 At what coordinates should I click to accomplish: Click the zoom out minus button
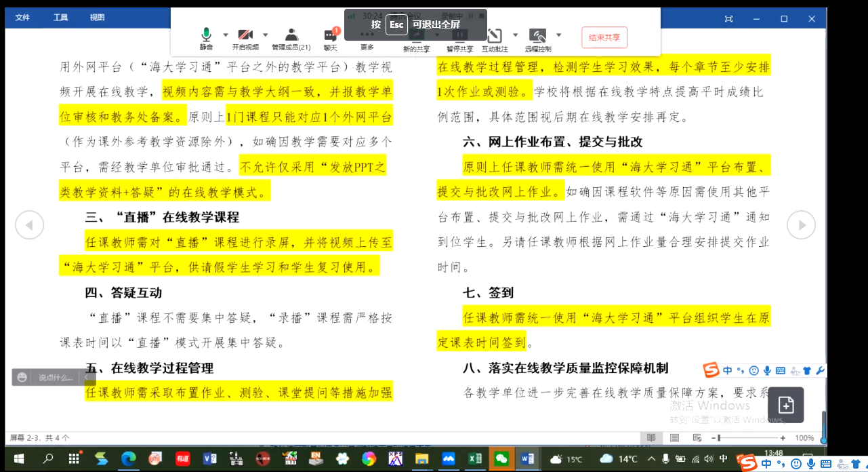(x=712, y=438)
